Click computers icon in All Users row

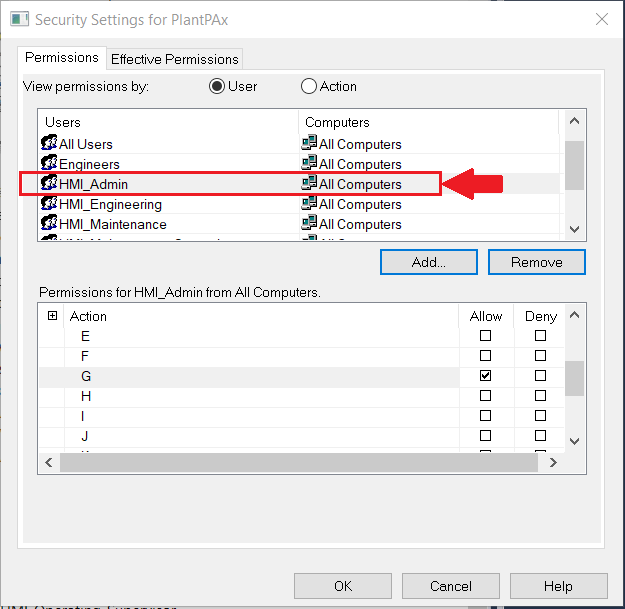click(309, 143)
